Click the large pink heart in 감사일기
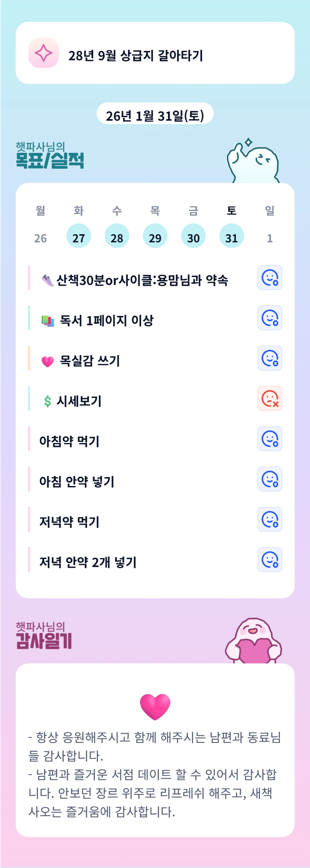The height and width of the screenshot is (868, 310). 155,706
